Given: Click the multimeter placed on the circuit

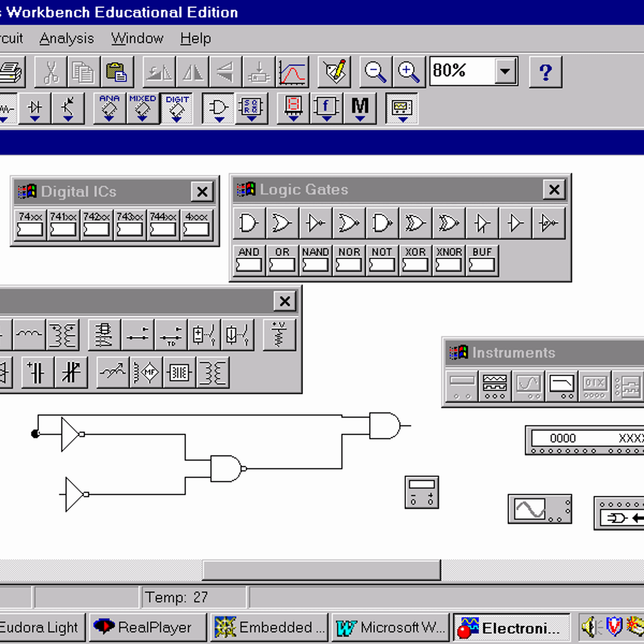Looking at the screenshot, I should point(422,492).
